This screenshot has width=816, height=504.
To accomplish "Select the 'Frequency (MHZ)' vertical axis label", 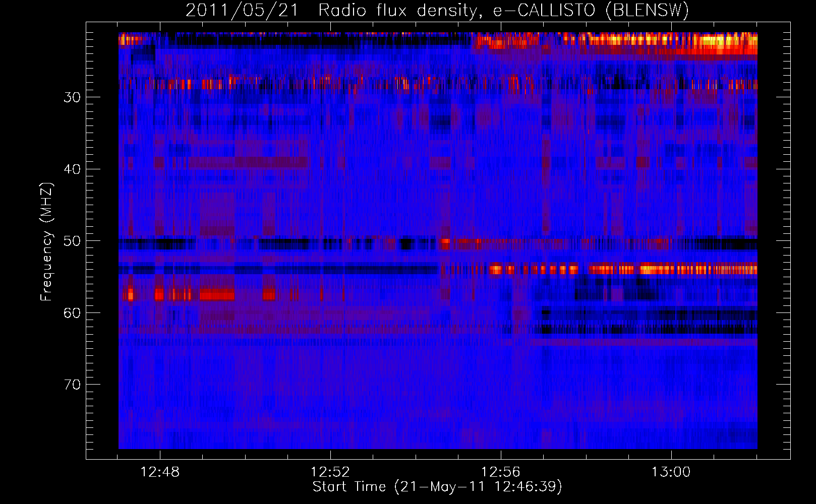I will coord(46,242).
